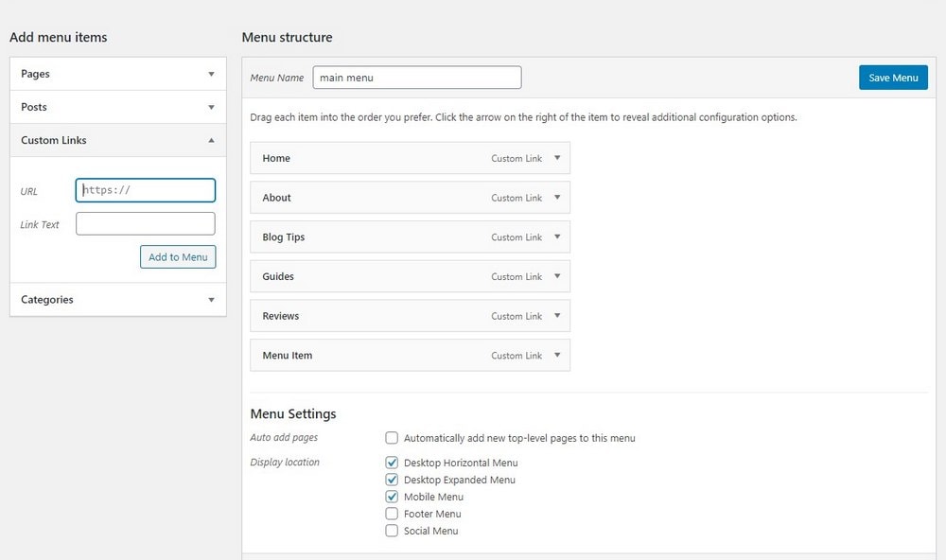The image size is (946, 560).
Task: Enable automatically add new top-level pages
Action: pyautogui.click(x=392, y=438)
